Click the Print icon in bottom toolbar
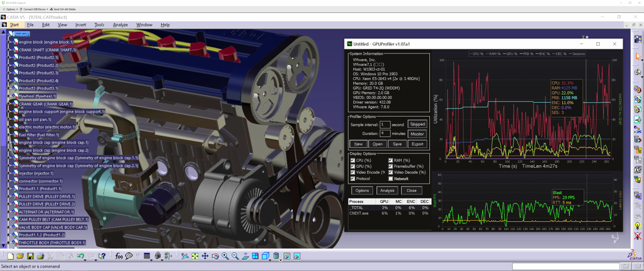The image size is (644, 271). [40, 256]
